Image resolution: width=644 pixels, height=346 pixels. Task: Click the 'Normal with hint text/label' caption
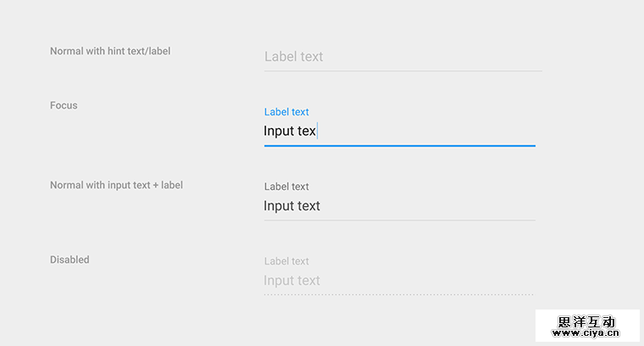point(110,51)
